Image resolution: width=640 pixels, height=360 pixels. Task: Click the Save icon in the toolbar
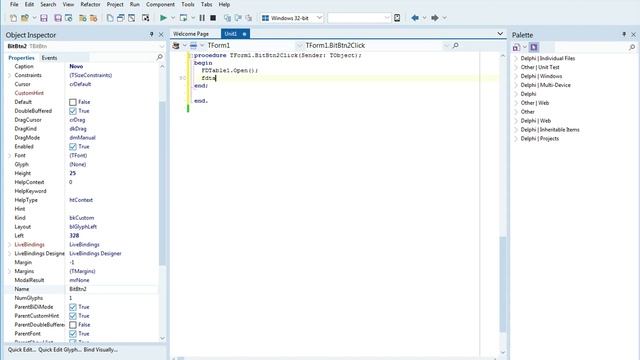click(x=44, y=18)
